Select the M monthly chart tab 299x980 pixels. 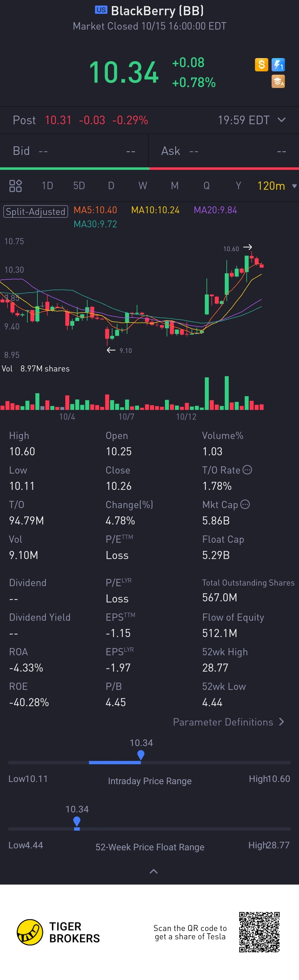tap(174, 186)
